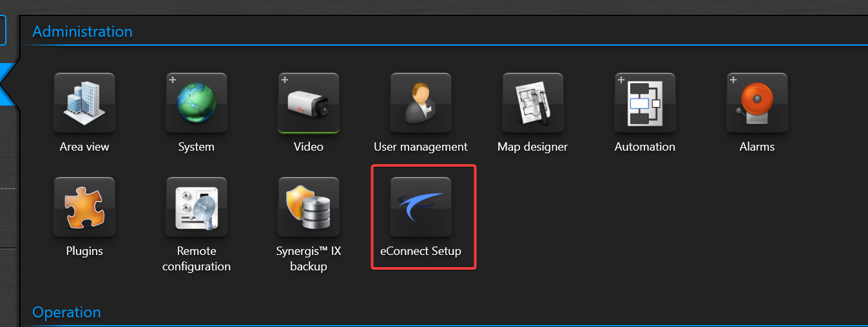The image size is (868, 327).
Task: Click the "Map designer" label
Action: point(533,147)
